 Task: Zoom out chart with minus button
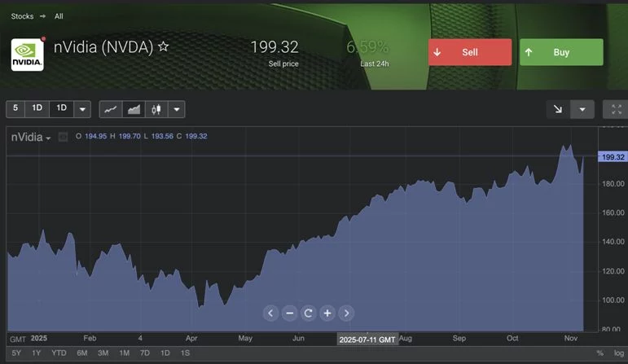click(290, 314)
